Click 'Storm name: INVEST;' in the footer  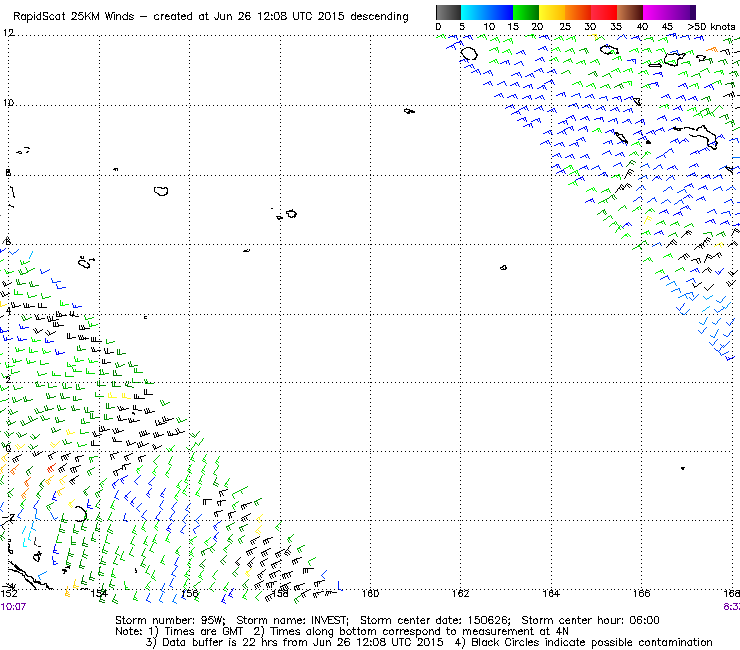(293, 620)
